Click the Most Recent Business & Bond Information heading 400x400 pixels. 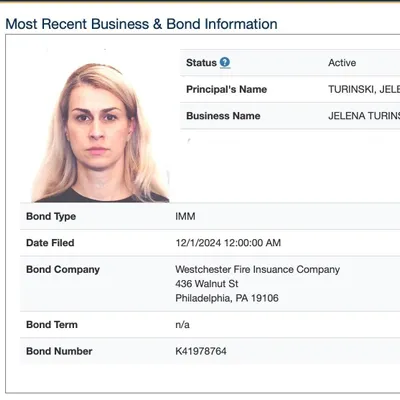coord(141,24)
